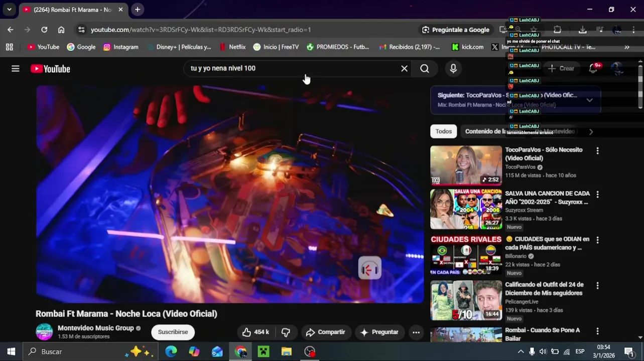This screenshot has height=361, width=644.
Task: Subscribe to Montevideo Music Group
Action: point(173,332)
